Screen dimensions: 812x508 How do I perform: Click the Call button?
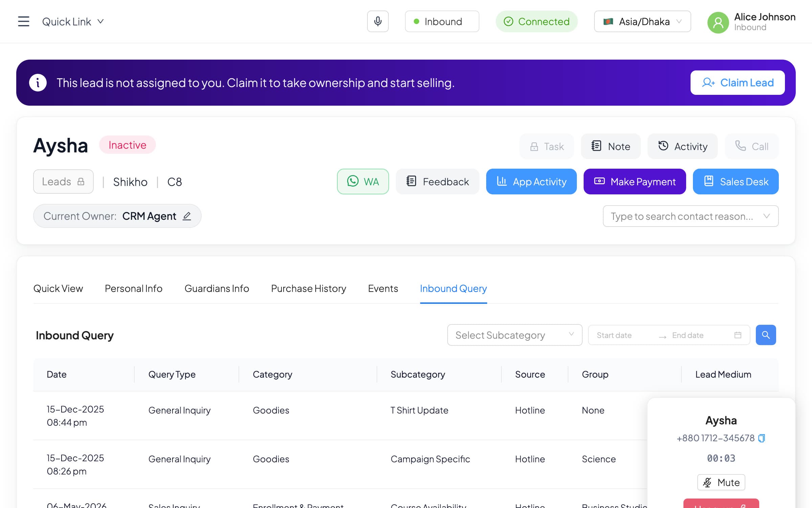click(751, 146)
